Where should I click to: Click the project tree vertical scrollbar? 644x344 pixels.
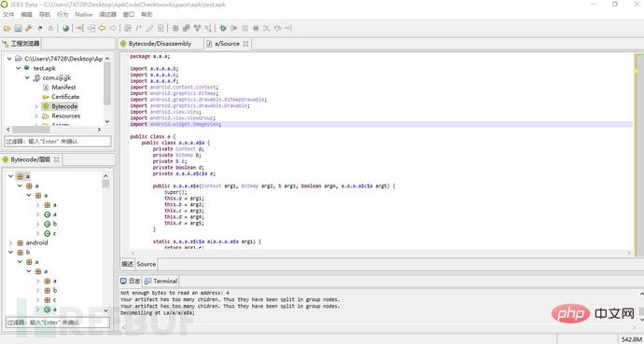tap(107, 84)
